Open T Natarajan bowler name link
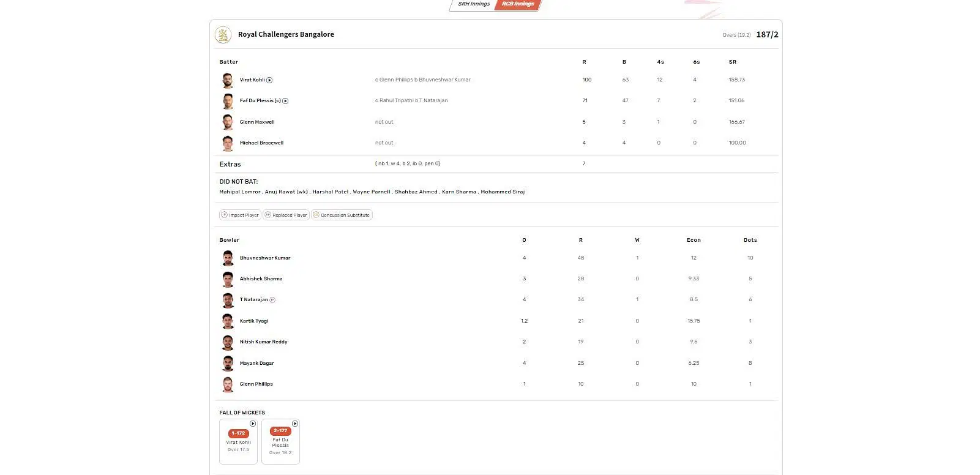 (x=253, y=300)
